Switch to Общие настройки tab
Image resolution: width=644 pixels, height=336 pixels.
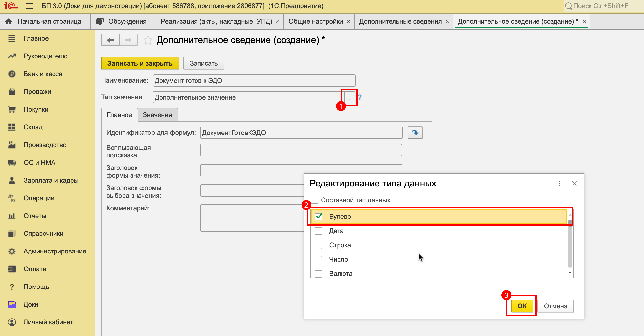click(x=316, y=21)
